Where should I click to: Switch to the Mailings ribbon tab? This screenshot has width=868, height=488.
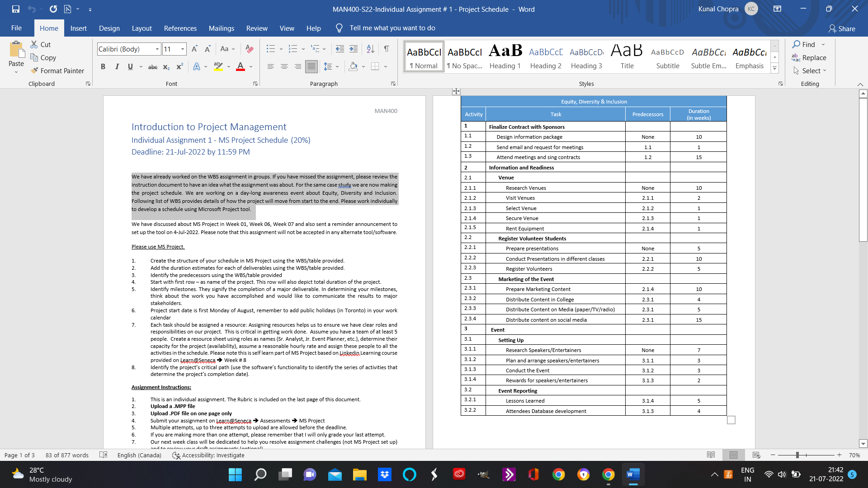click(x=221, y=28)
